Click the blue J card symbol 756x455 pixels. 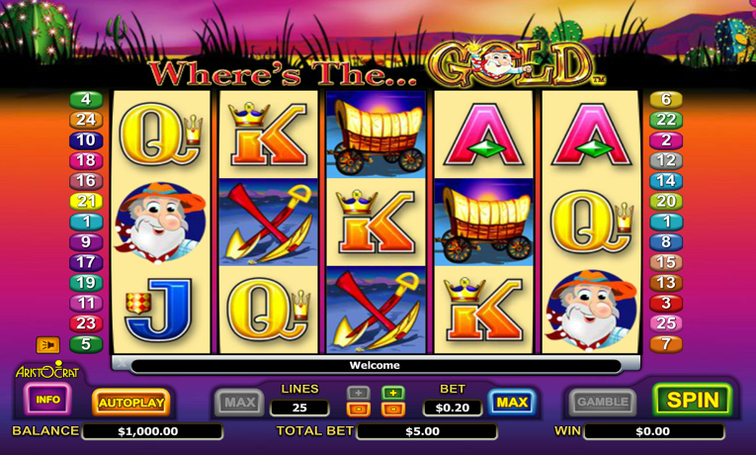click(159, 307)
